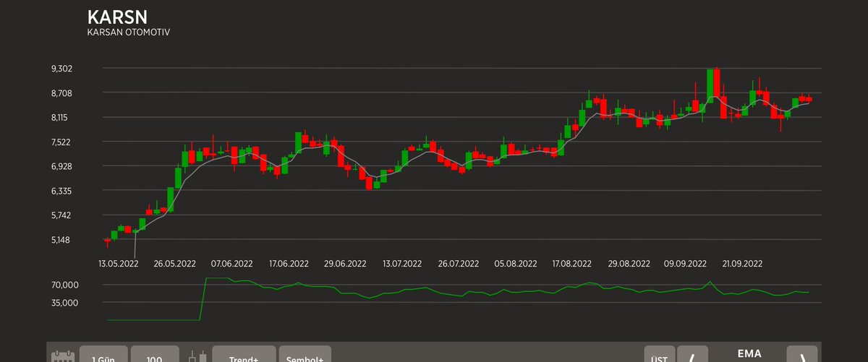Select the 9,302 price axis label
Screen dimensions: 868x362
(61, 69)
